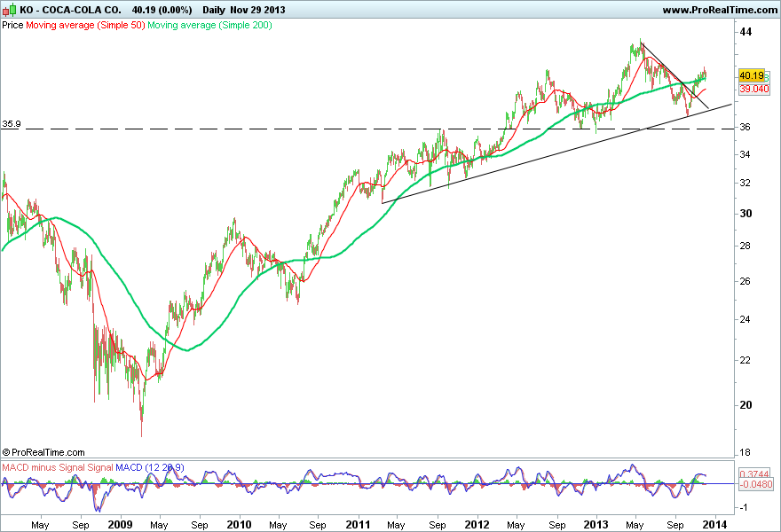The width and height of the screenshot is (781, 532).
Task: Click the 'MACD minus Signal' indicator label
Action: click(x=43, y=467)
